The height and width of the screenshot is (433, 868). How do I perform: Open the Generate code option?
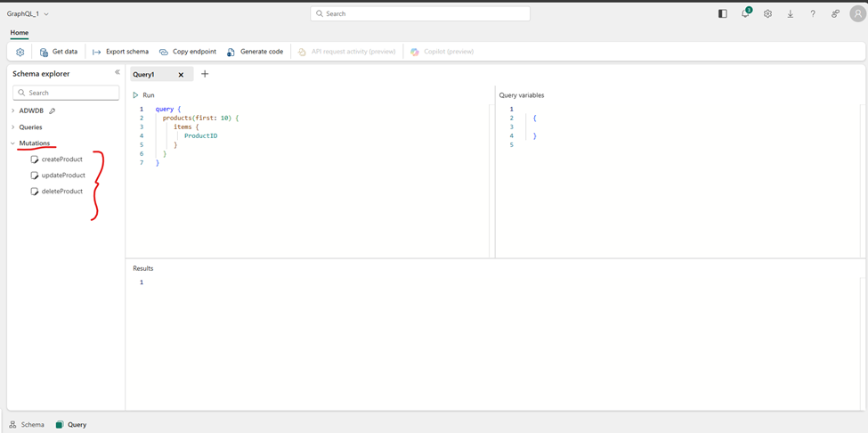click(255, 52)
